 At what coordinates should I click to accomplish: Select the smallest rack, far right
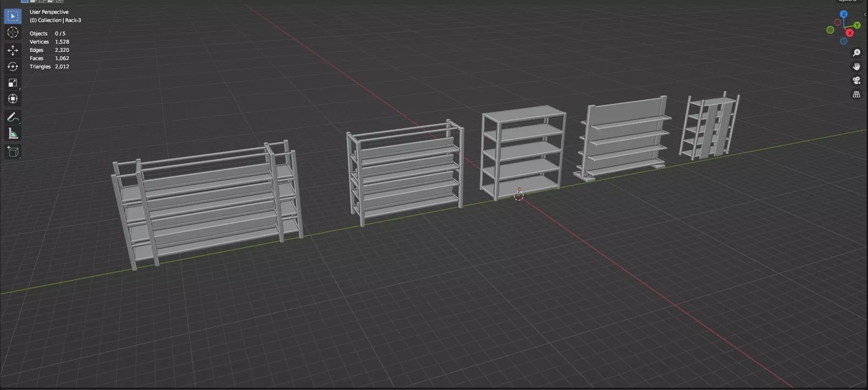pyautogui.click(x=709, y=125)
